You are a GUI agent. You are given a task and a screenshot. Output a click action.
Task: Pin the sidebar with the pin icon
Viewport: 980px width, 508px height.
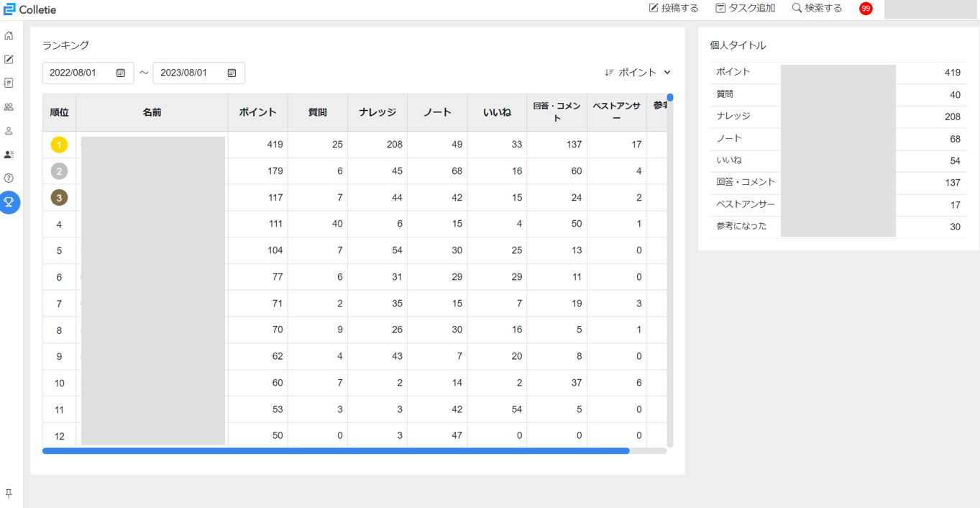[9, 493]
